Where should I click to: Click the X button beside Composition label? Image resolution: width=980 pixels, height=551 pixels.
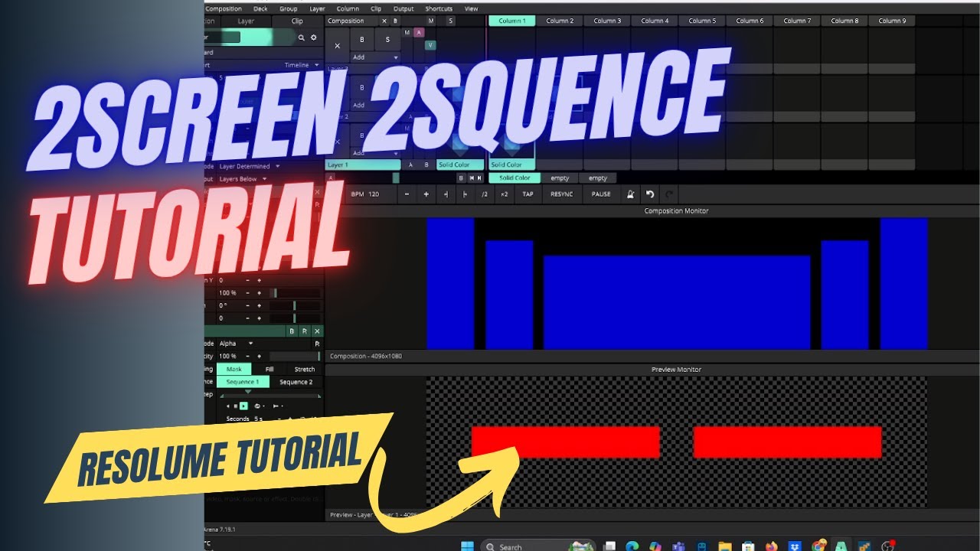384,21
